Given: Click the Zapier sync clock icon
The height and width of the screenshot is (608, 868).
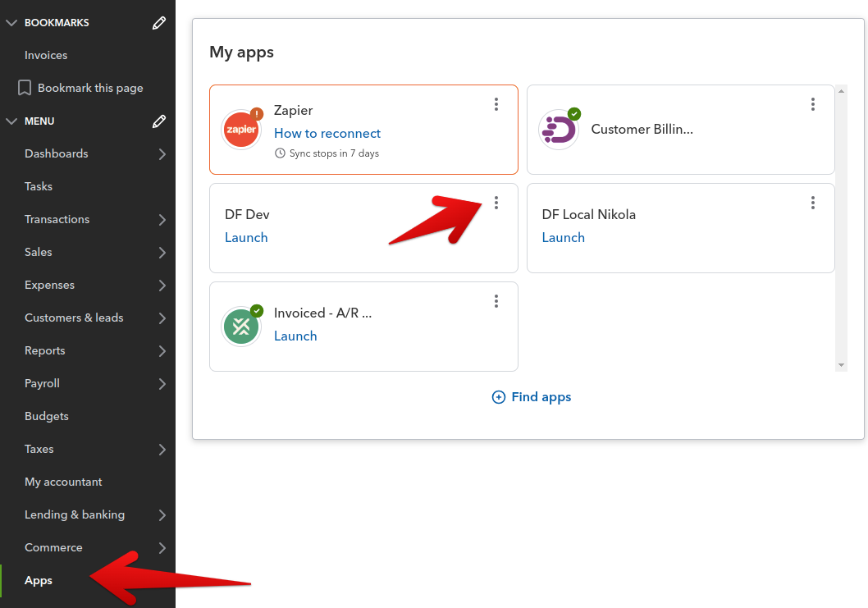Looking at the screenshot, I should 280,153.
